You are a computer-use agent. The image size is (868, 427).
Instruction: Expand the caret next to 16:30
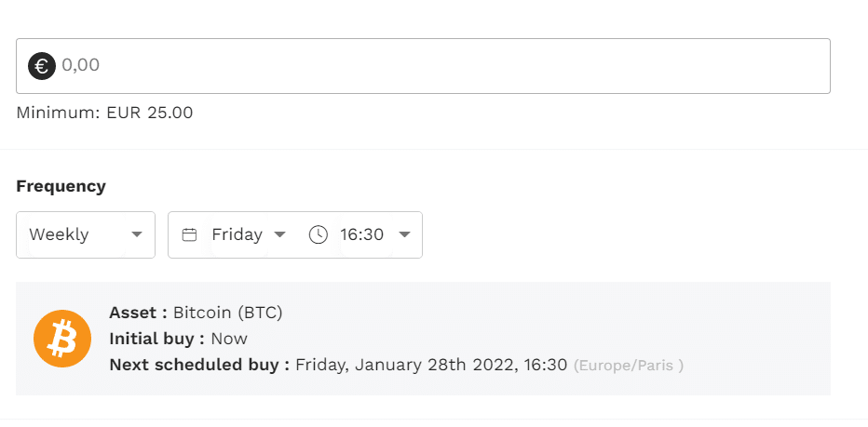coord(404,234)
